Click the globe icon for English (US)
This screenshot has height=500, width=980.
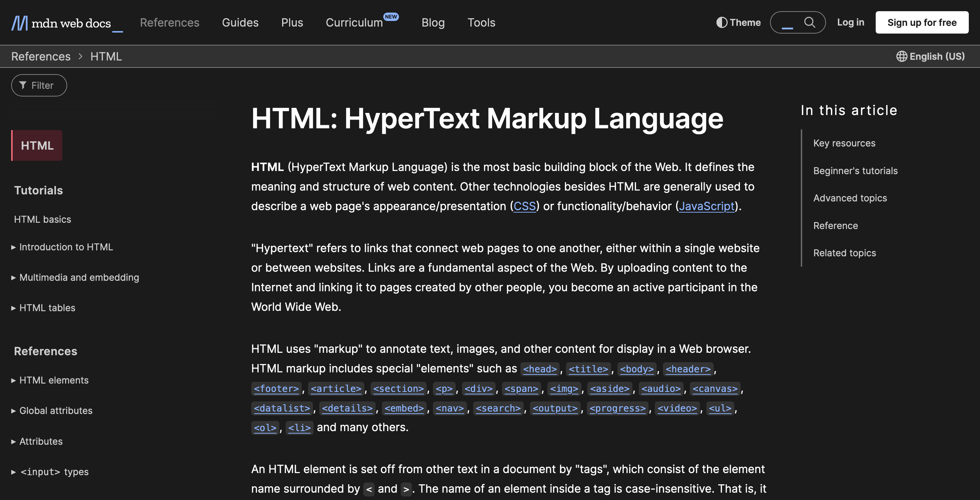[x=901, y=56]
